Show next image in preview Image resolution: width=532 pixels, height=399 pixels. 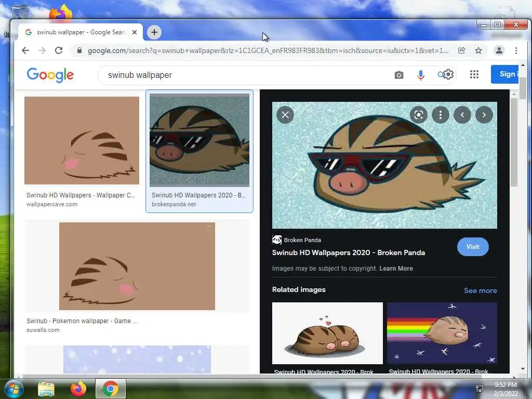point(484,115)
